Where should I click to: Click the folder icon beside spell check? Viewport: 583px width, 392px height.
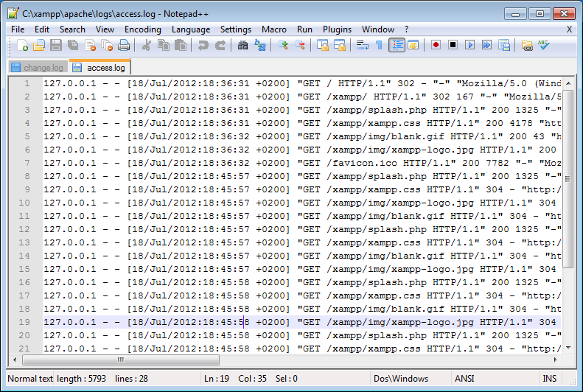point(526,46)
